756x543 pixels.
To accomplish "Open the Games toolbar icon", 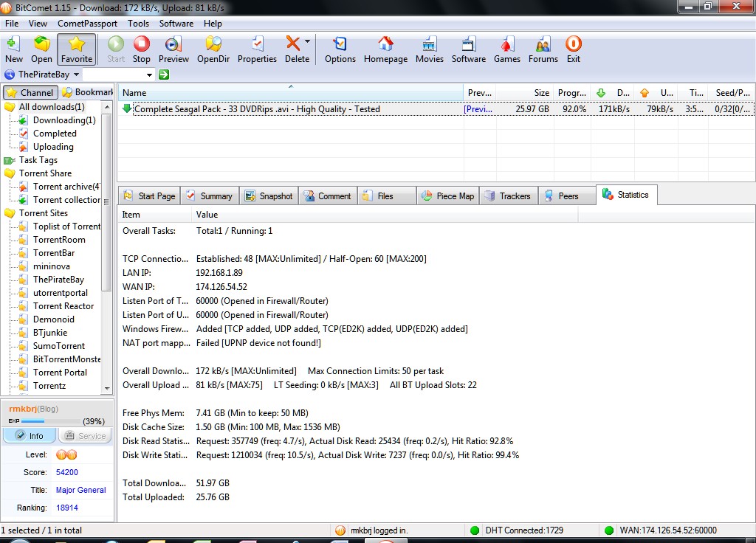I will 506,49.
